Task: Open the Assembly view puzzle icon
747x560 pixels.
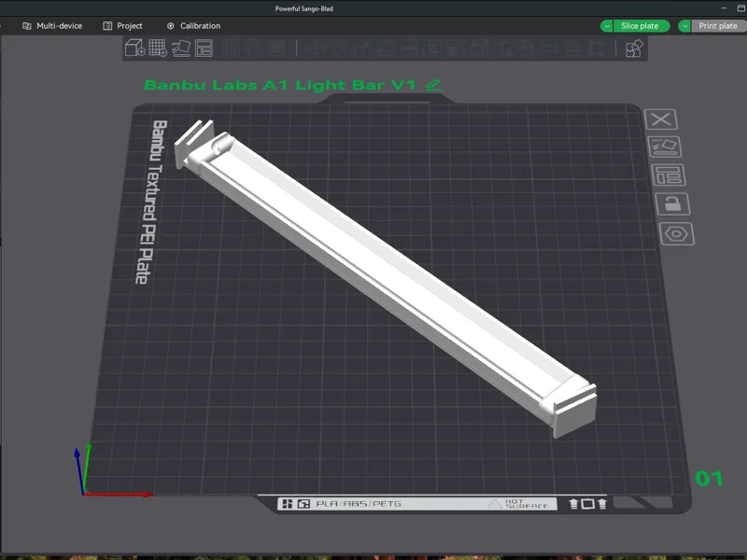Action: coord(634,49)
